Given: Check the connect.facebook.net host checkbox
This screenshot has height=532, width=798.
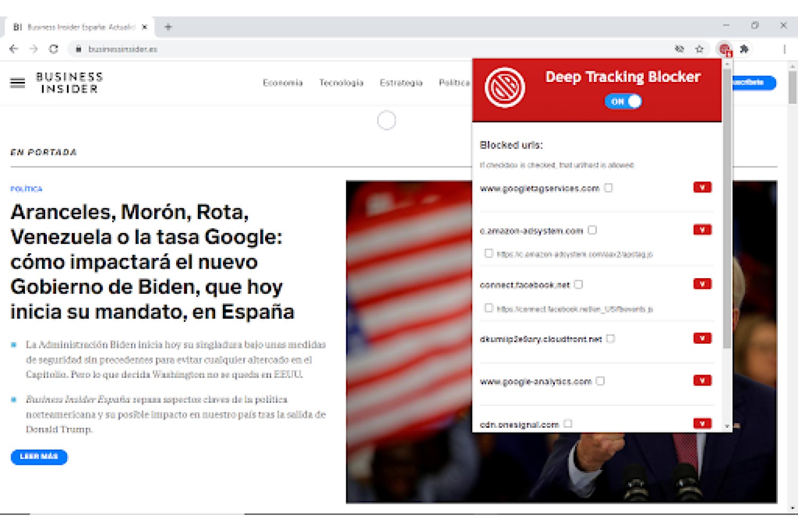Looking at the screenshot, I should pos(579,284).
